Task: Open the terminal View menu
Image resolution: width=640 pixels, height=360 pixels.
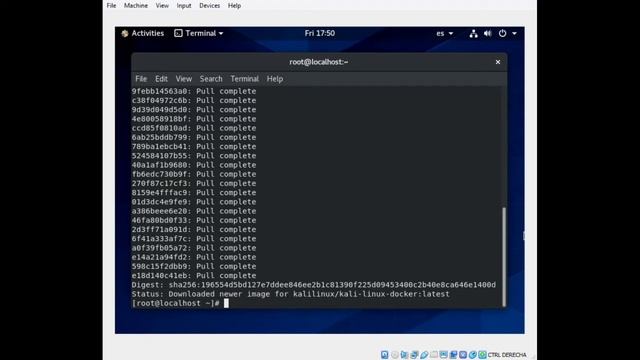Action: [x=184, y=79]
